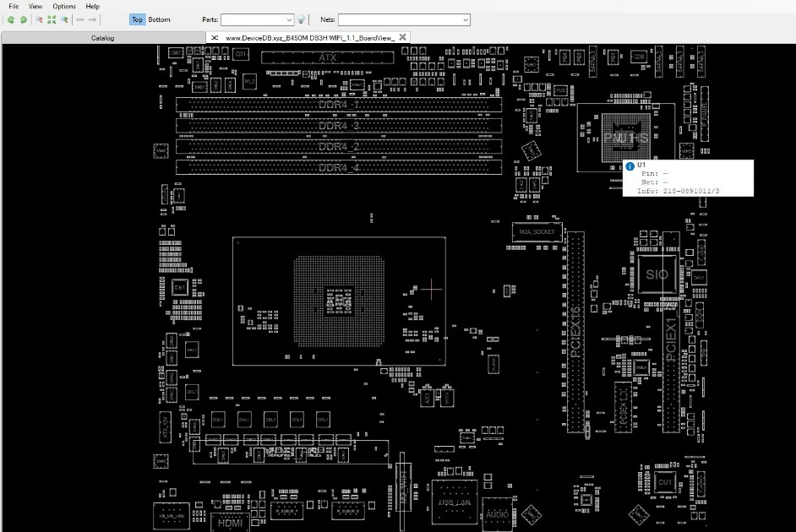Select the CPU socket center grid
Viewport: 796px width, 532px height.
[x=339, y=301]
